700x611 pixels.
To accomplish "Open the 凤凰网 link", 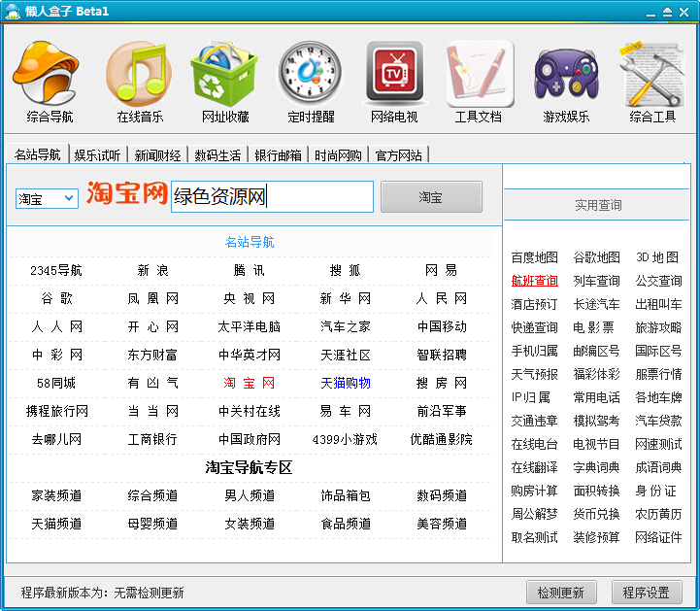I will tap(152, 298).
